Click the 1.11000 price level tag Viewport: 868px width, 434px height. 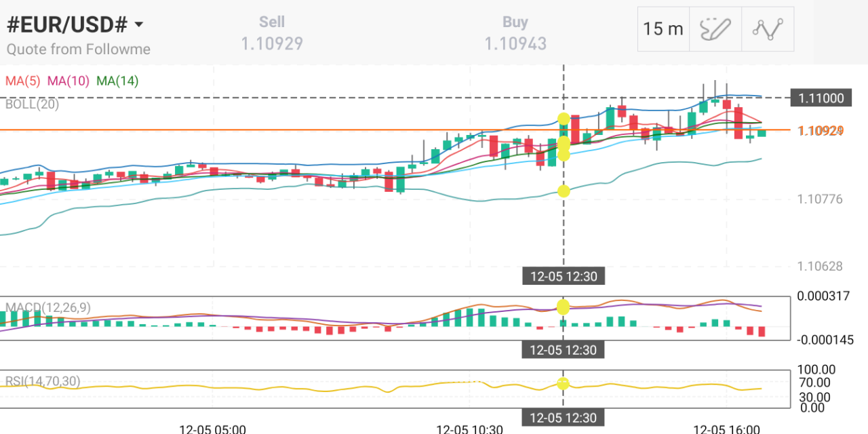tap(821, 98)
